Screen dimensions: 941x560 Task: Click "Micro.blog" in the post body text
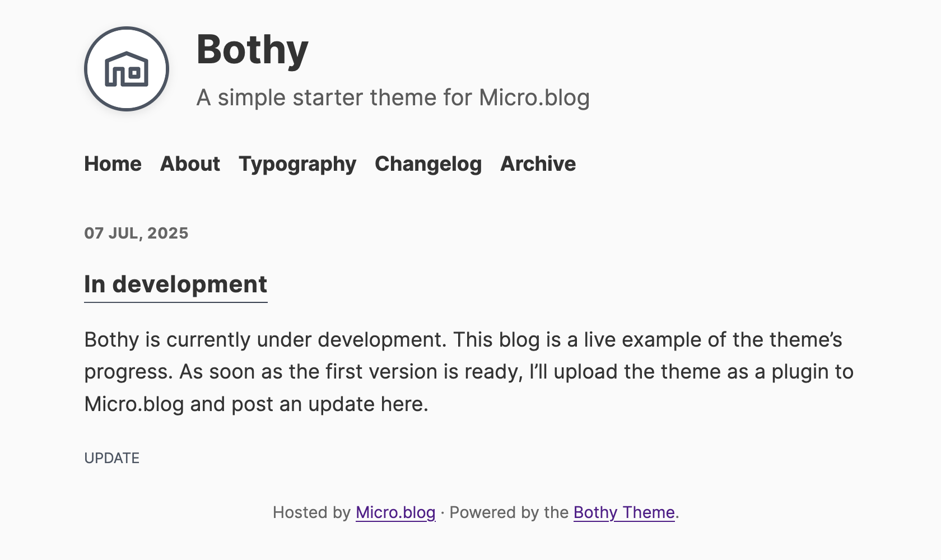(x=134, y=404)
